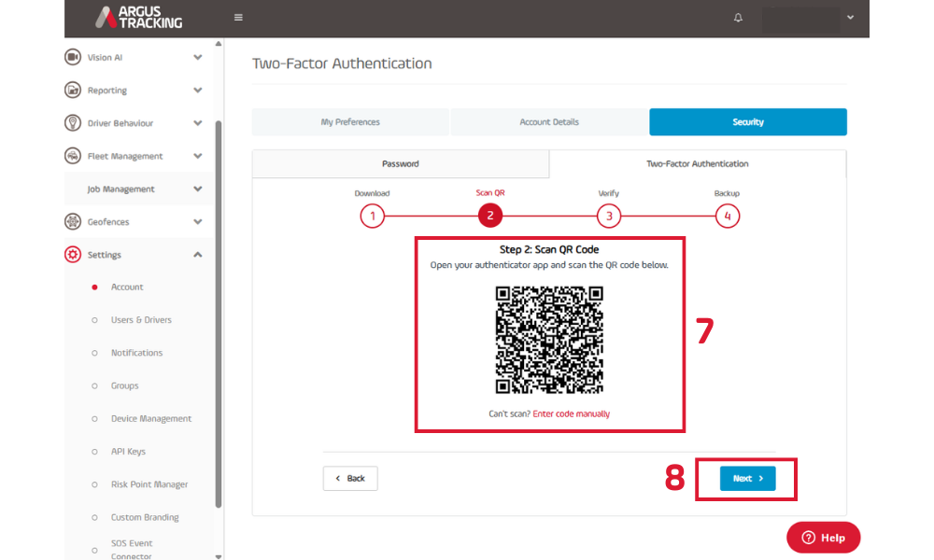Image resolution: width=934 pixels, height=560 pixels.
Task: Click the Fleet Management vehicle icon
Action: (73, 156)
